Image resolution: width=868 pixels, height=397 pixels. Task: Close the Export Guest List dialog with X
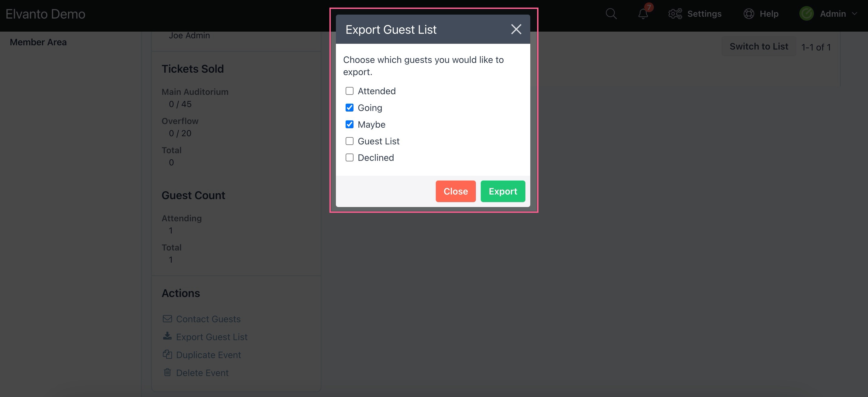click(x=516, y=29)
